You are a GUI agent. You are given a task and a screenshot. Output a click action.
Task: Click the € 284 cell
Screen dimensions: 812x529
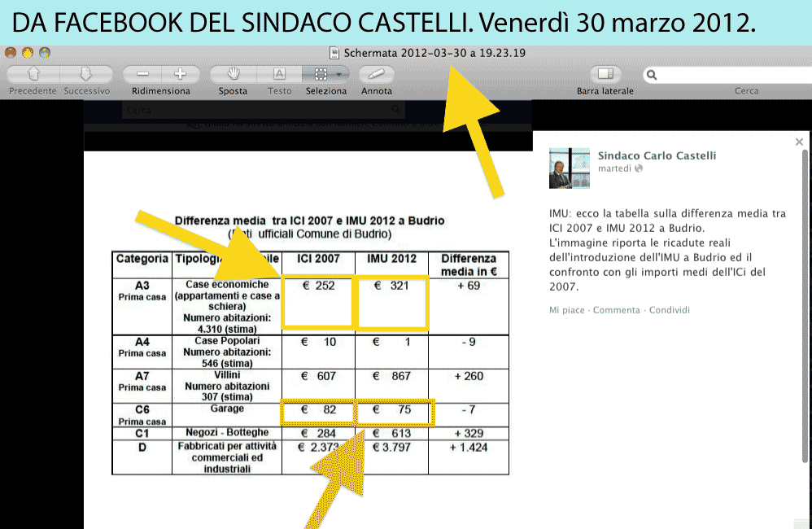pos(318,433)
